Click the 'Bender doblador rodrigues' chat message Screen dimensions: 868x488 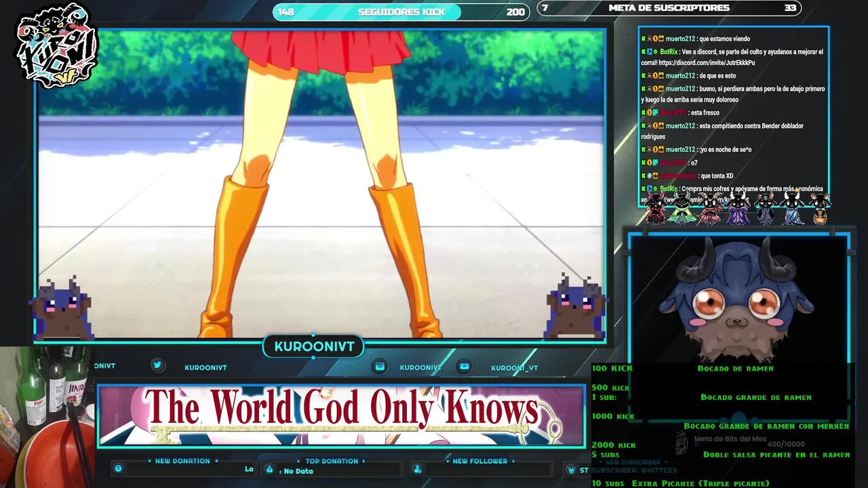tap(723, 131)
